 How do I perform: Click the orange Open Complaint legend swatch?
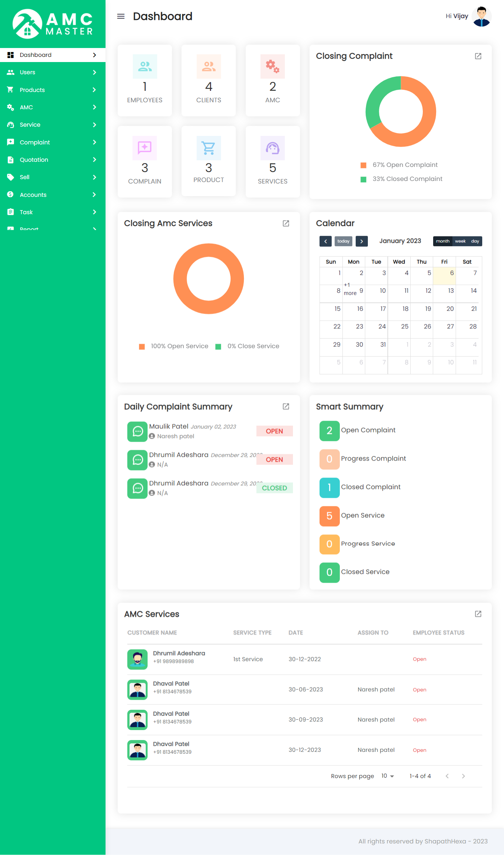(363, 165)
